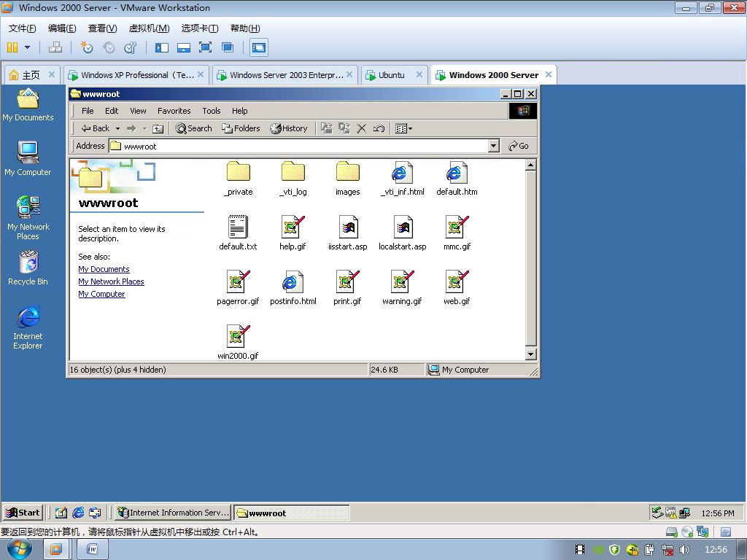This screenshot has width=747, height=560.
Task: Click Move To toolbar icon in wwwroot
Action: [327, 128]
